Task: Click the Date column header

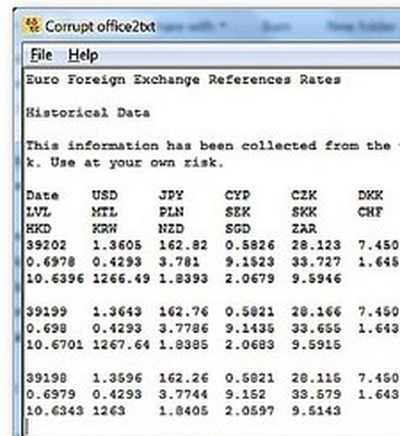Action: tap(42, 195)
